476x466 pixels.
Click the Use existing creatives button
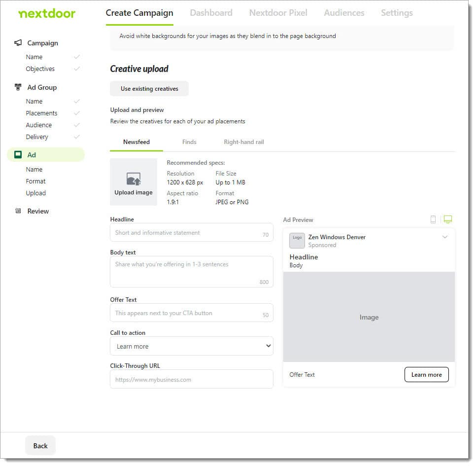(149, 89)
